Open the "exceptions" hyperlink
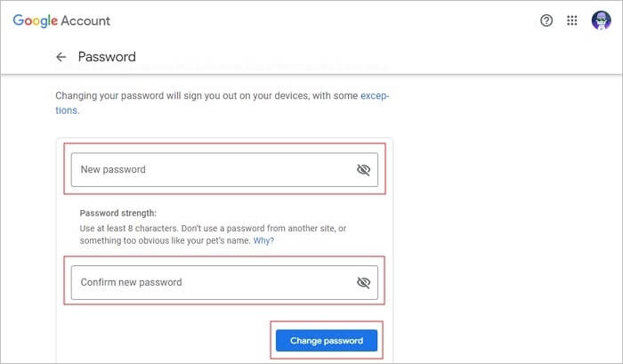Image resolution: width=623 pixels, height=364 pixels. click(374, 95)
